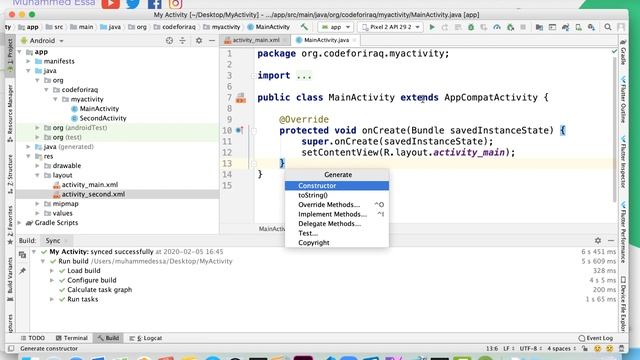
Task: Toggle the Structure side tab
Action: pos(10,174)
